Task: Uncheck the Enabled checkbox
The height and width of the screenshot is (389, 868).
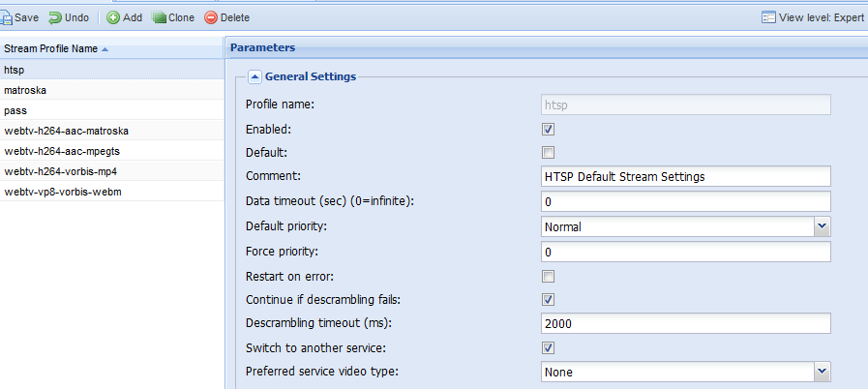Action: click(548, 130)
